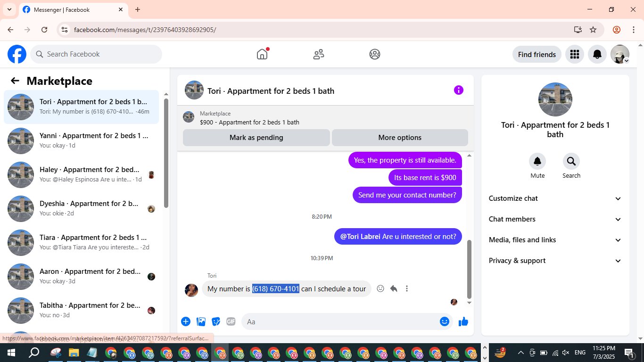
Task: Click Tori's avatar beside her message
Action: [x=191, y=290]
